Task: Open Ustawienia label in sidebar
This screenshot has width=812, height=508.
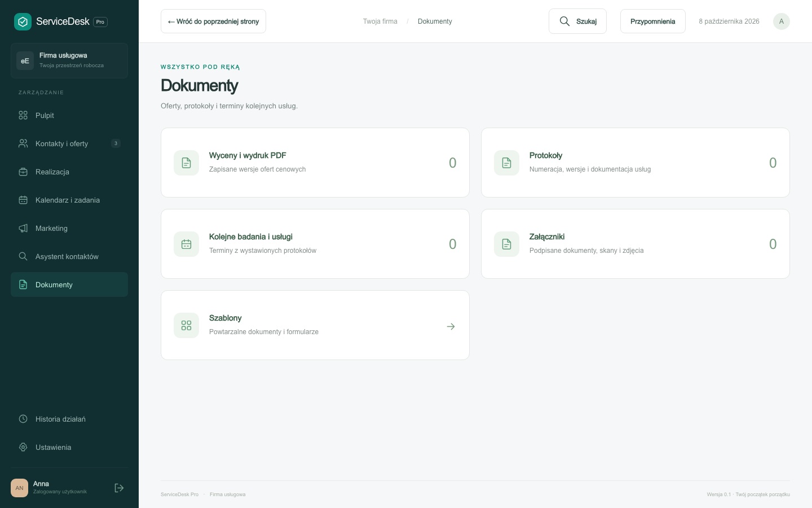Action: click(x=54, y=447)
